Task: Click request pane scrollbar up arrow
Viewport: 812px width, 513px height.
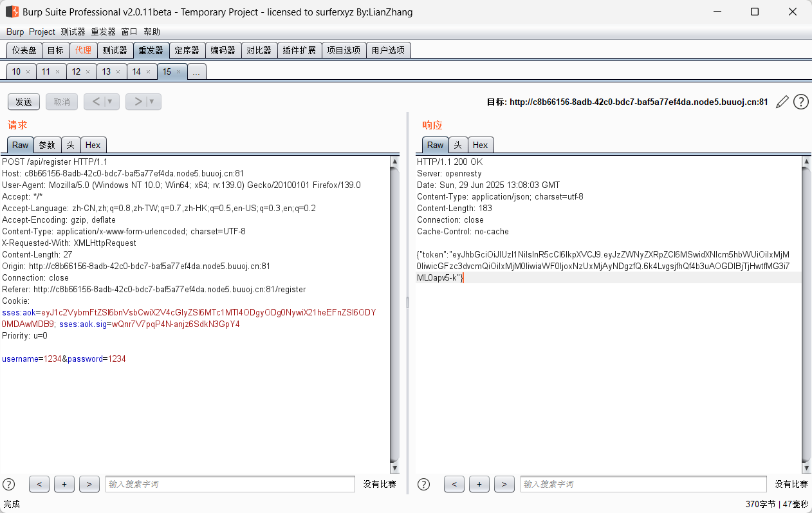Action: pyautogui.click(x=394, y=162)
